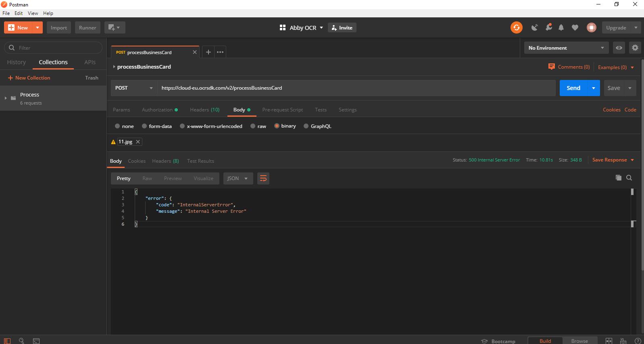Open the Cookies link

[x=611, y=109]
